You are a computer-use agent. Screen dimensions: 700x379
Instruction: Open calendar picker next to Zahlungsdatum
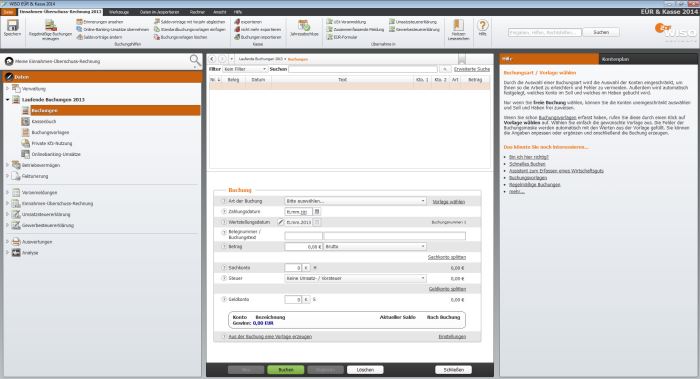tap(317, 212)
